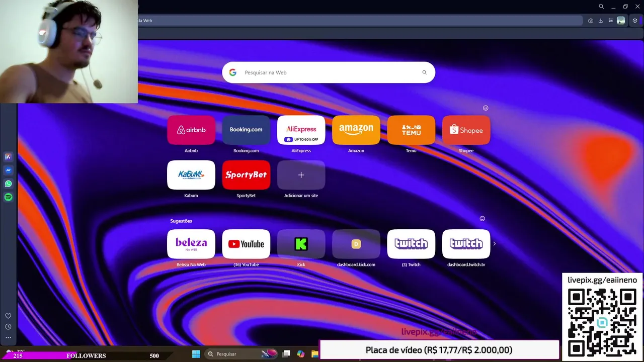
Task: Open the heart bookmarks icon in the sidebar
Action: coord(8,316)
